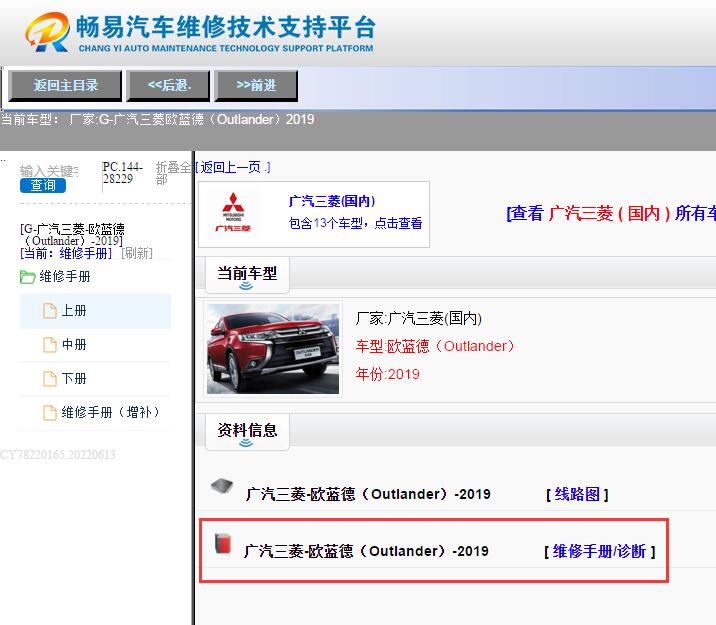Viewport: 716px width, 625px height.
Task: Click the PC.144-28229 text
Action: pyautogui.click(x=122, y=173)
